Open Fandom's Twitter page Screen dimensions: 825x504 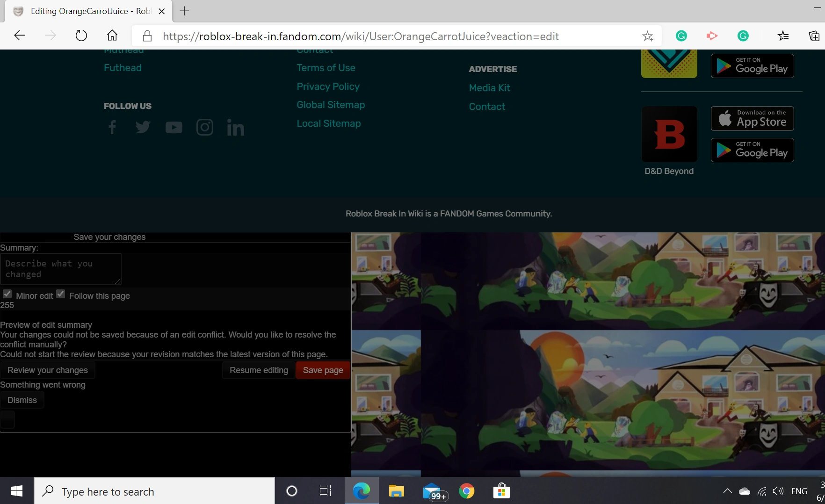point(143,127)
